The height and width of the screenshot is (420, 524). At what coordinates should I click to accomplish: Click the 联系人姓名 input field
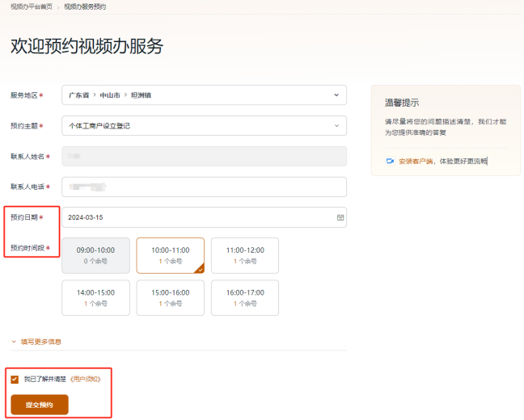pos(205,156)
